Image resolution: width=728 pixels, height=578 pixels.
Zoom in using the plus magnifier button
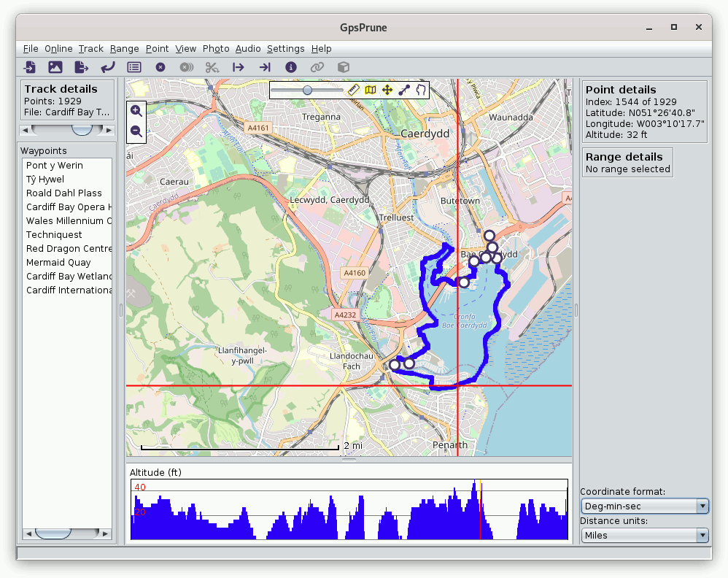[x=136, y=111]
